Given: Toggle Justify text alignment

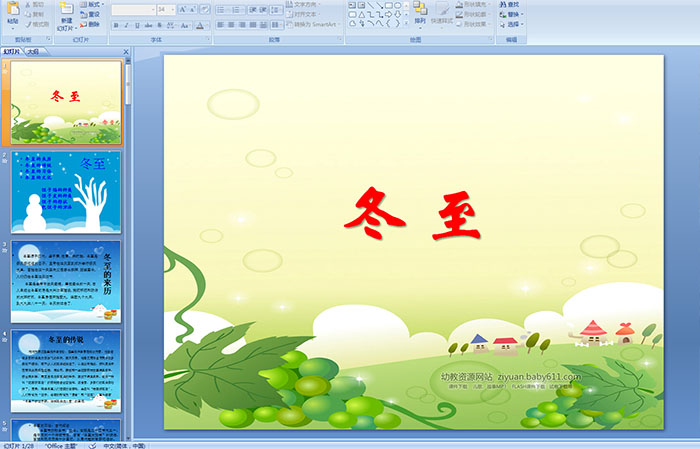Looking at the screenshot, I should [253, 25].
